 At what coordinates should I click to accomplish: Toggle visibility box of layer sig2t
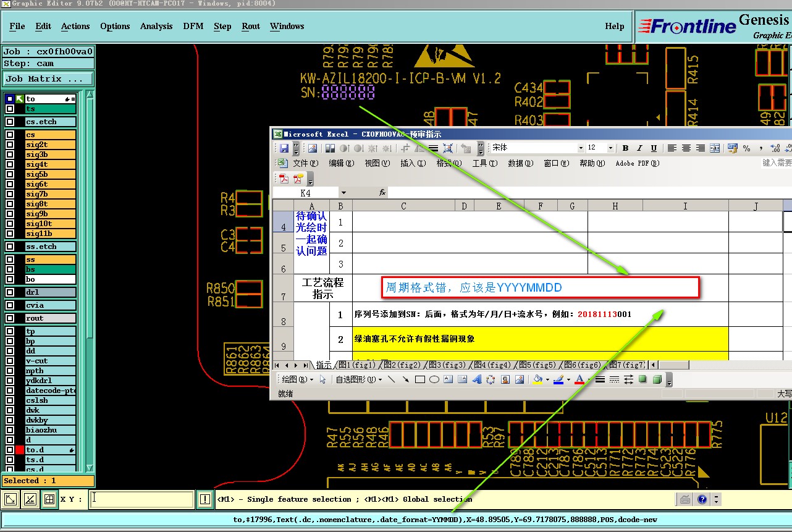click(10, 145)
